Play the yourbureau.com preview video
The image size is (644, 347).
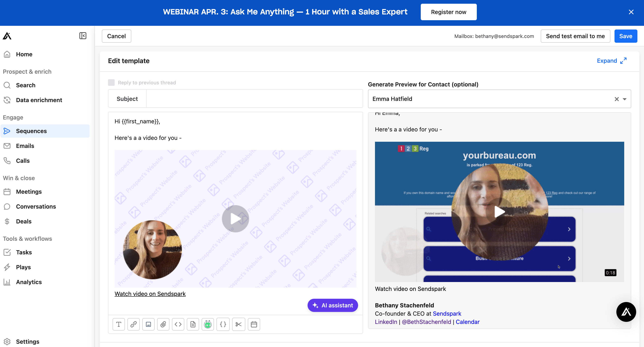[x=499, y=212]
